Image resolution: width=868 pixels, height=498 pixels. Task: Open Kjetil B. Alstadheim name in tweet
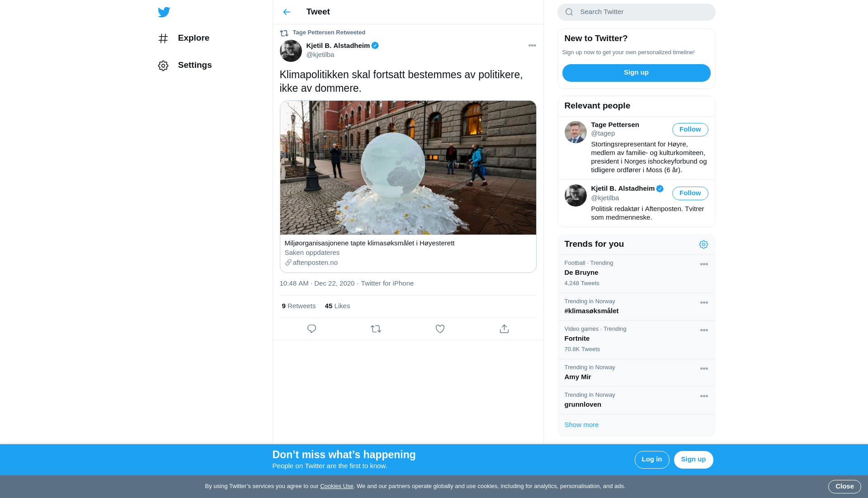[338, 46]
